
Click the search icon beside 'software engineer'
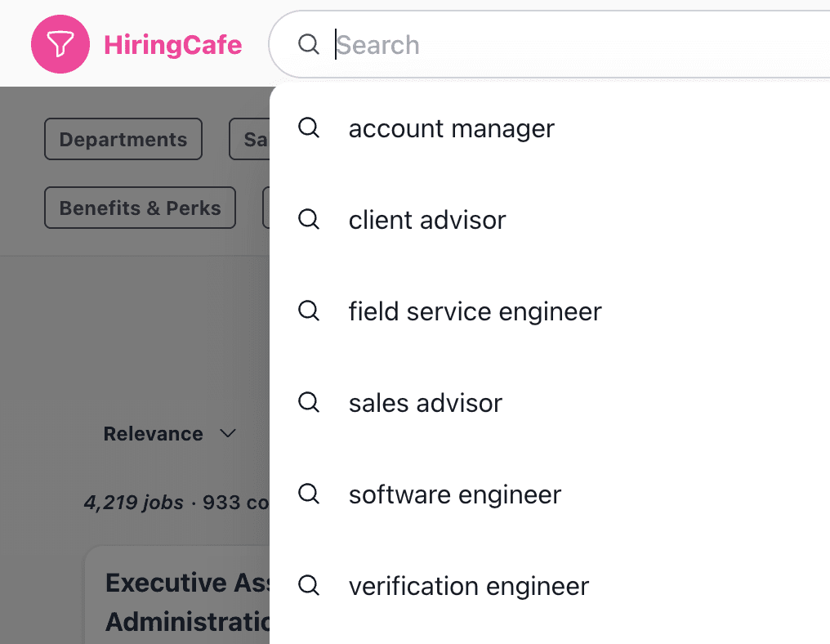pos(309,494)
